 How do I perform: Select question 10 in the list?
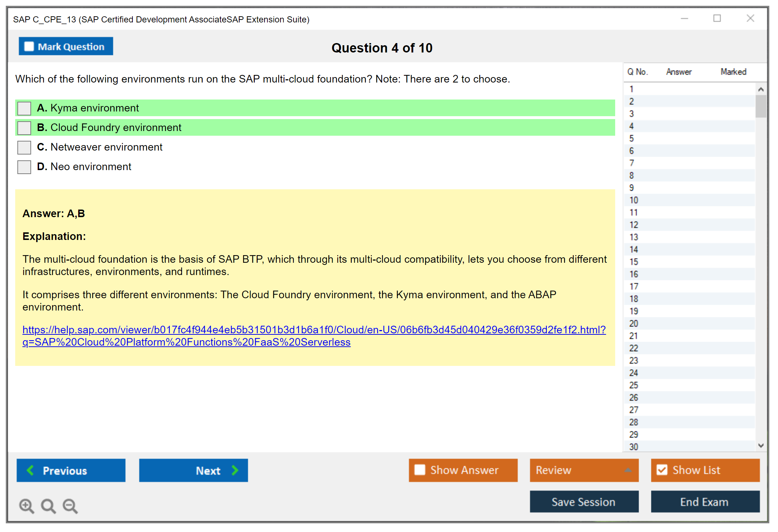(634, 200)
